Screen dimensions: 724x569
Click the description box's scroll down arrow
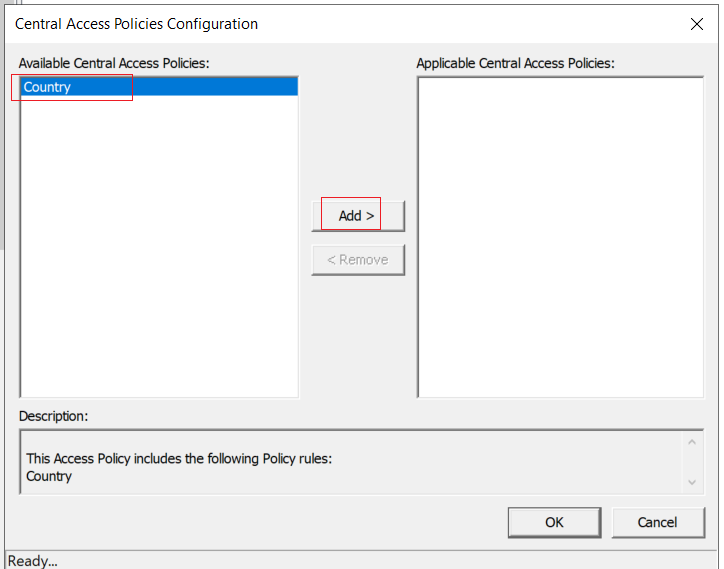tap(692, 482)
